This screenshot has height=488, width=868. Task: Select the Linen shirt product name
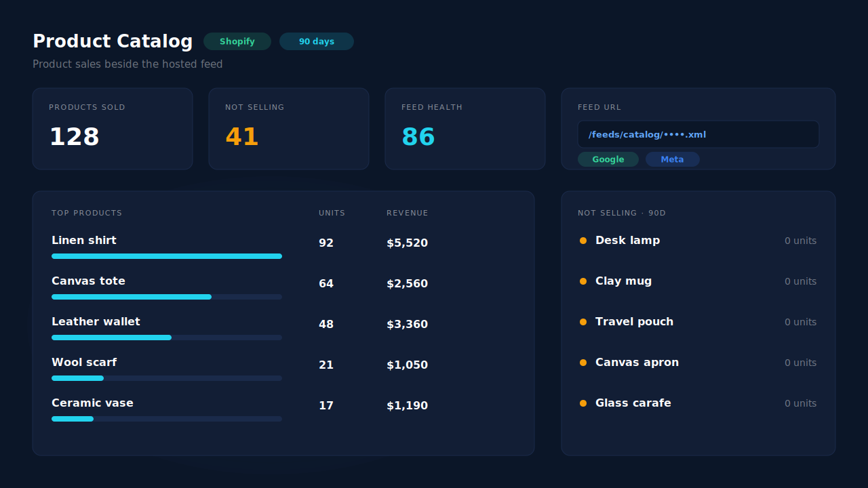pos(84,241)
